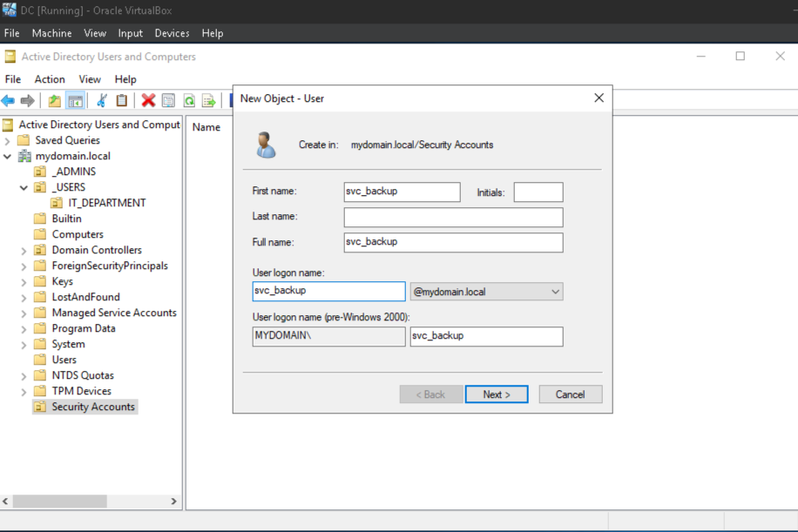The image size is (798, 532).
Task: Click the Initials input field
Action: 538,192
